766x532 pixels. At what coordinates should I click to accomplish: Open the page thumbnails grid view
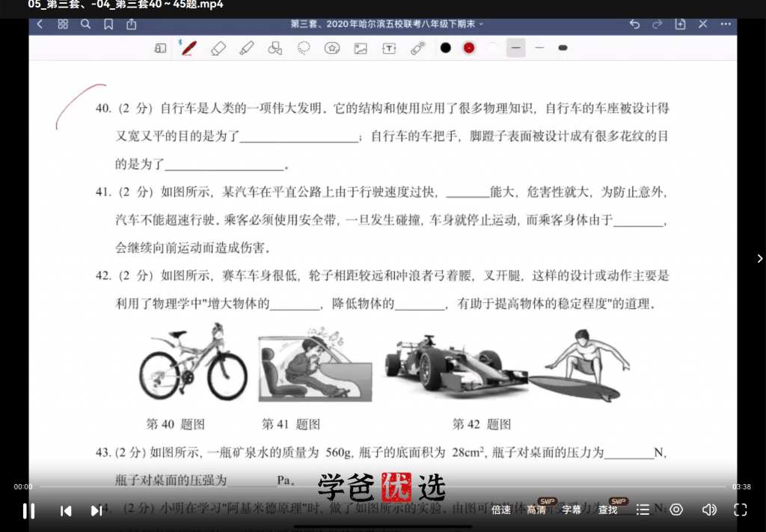click(x=63, y=24)
